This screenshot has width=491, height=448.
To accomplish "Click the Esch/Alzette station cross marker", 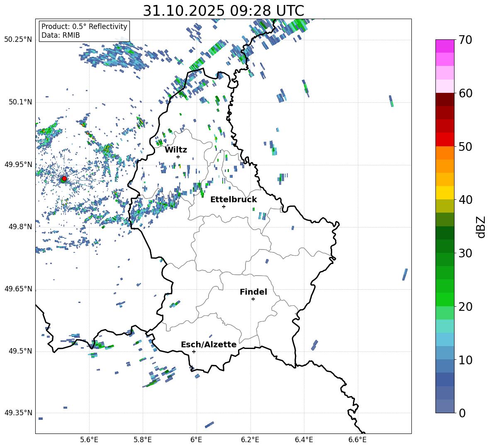I will [194, 351].
